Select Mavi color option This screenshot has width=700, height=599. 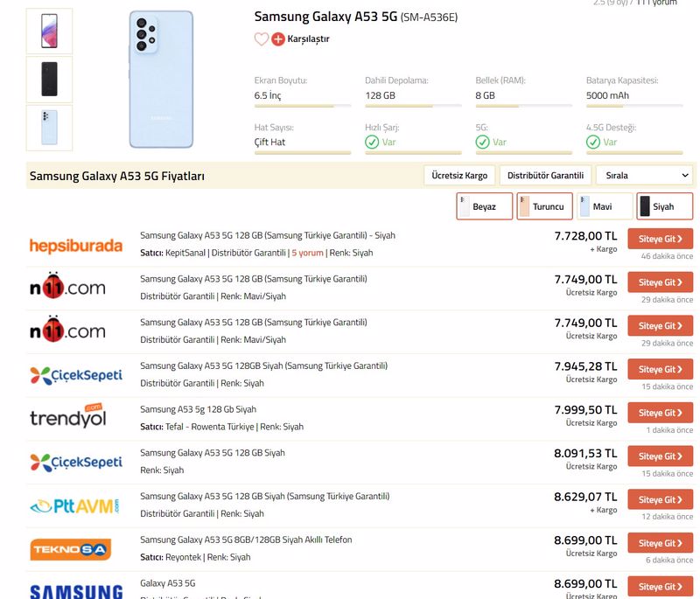coord(605,206)
